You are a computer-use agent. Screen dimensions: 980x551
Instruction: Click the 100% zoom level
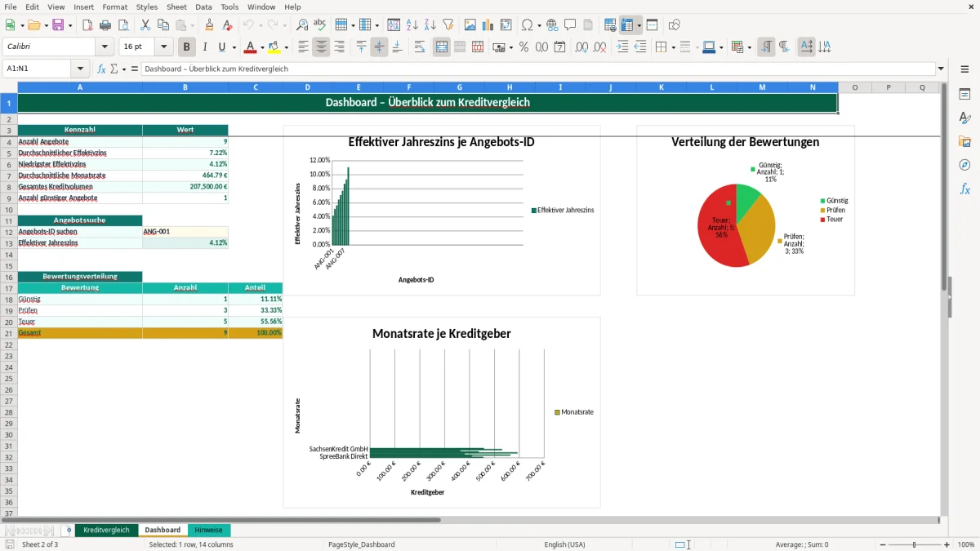point(965,544)
